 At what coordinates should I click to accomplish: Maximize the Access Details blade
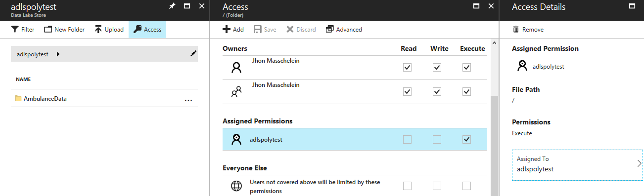[632, 6]
